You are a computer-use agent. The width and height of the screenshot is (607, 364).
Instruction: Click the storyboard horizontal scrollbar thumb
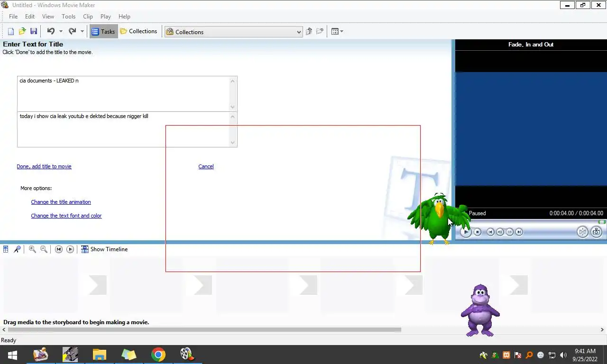click(x=204, y=329)
